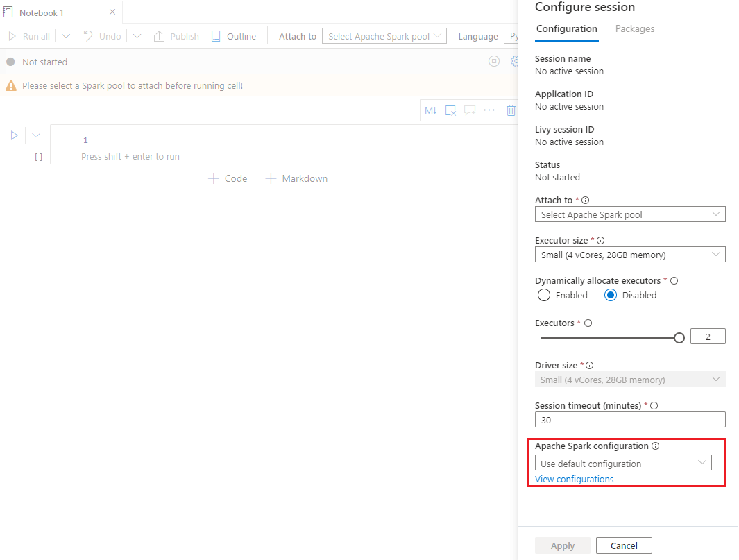
Task: Convert the cell to Markdown using MD icon
Action: (x=431, y=110)
